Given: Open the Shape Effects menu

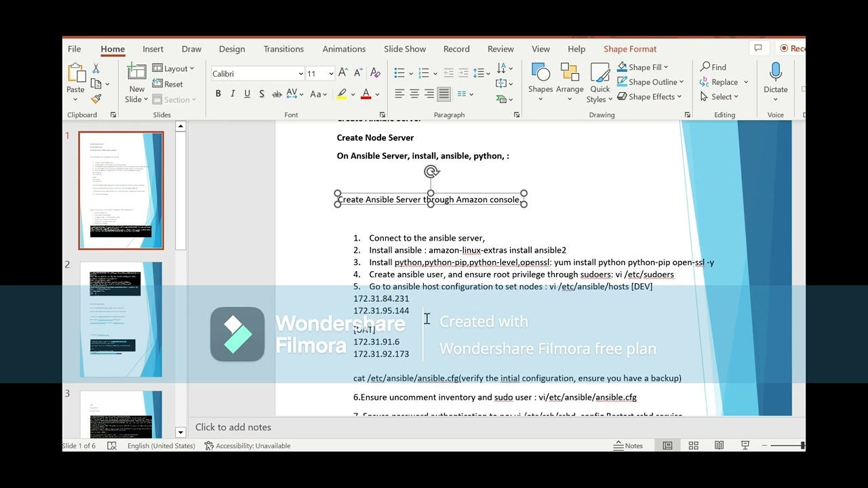Looking at the screenshot, I should point(650,97).
